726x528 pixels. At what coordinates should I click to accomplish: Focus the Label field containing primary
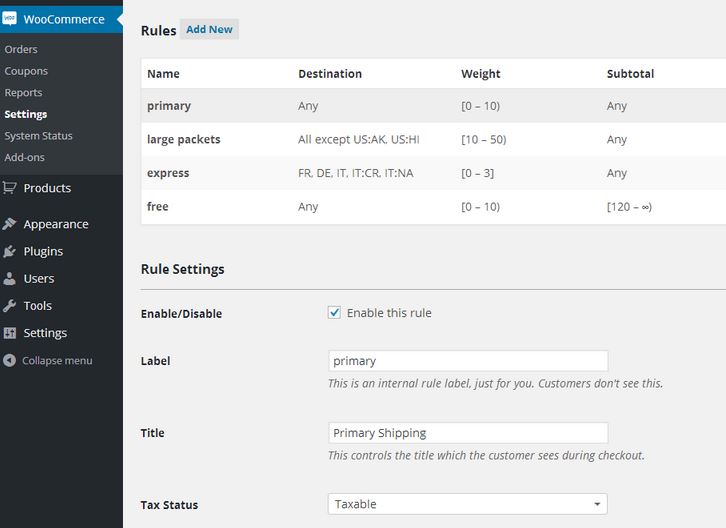coord(468,361)
